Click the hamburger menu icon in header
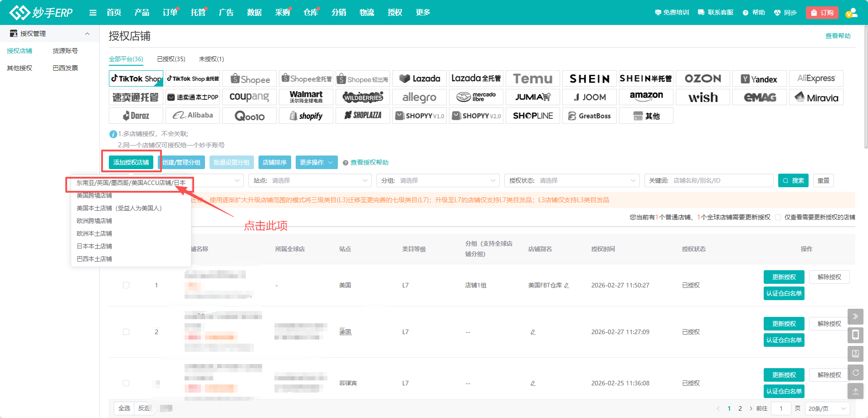 point(93,13)
